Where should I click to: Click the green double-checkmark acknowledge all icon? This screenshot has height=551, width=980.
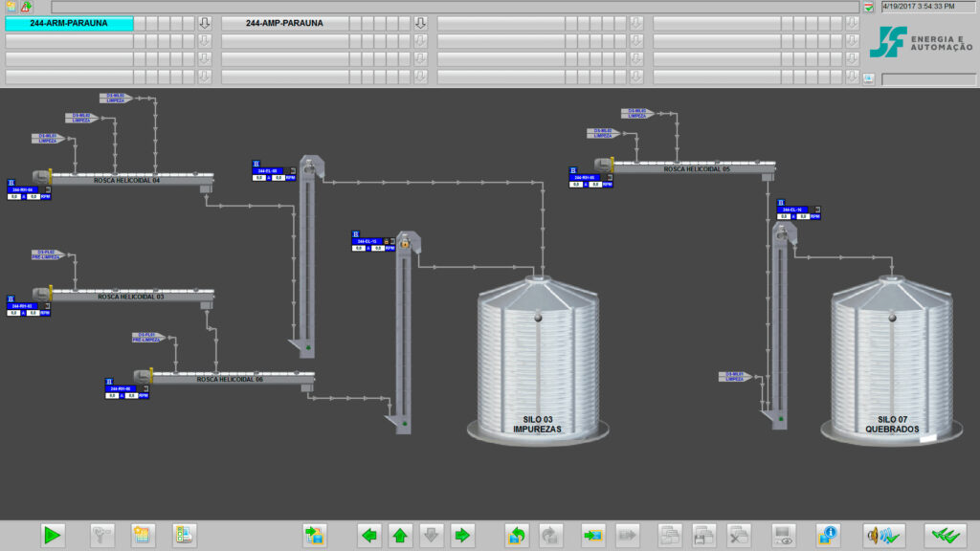coord(945,536)
